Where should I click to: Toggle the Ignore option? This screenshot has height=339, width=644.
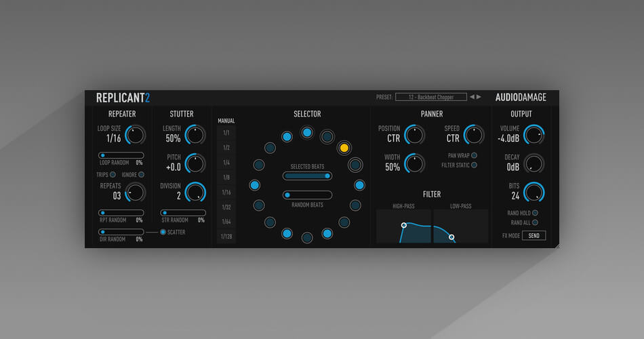(x=141, y=175)
